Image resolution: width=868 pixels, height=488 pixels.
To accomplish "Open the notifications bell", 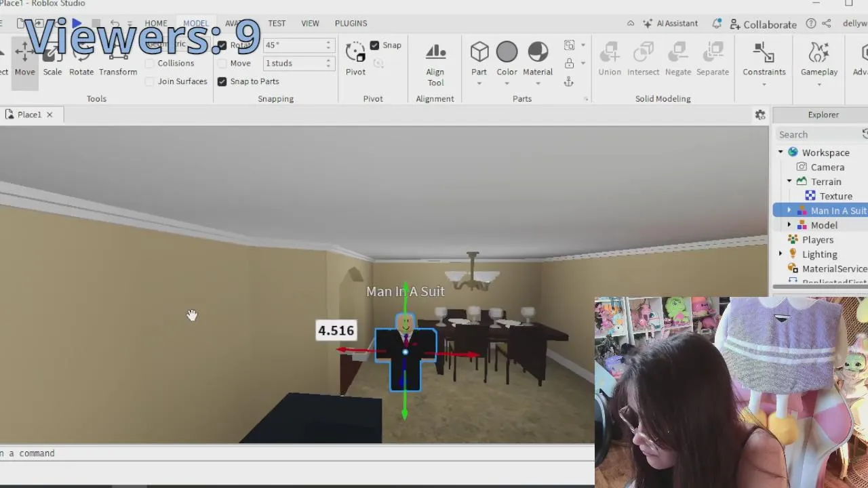I will coord(717,23).
